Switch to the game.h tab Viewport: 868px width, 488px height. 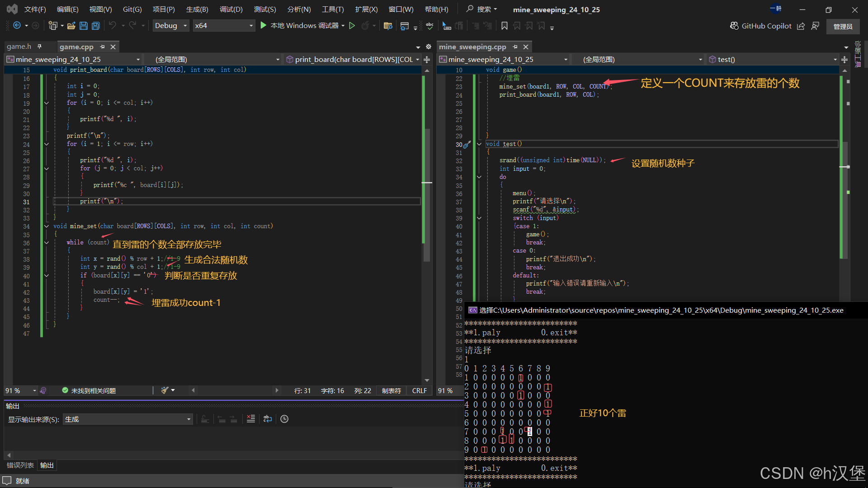(19, 47)
